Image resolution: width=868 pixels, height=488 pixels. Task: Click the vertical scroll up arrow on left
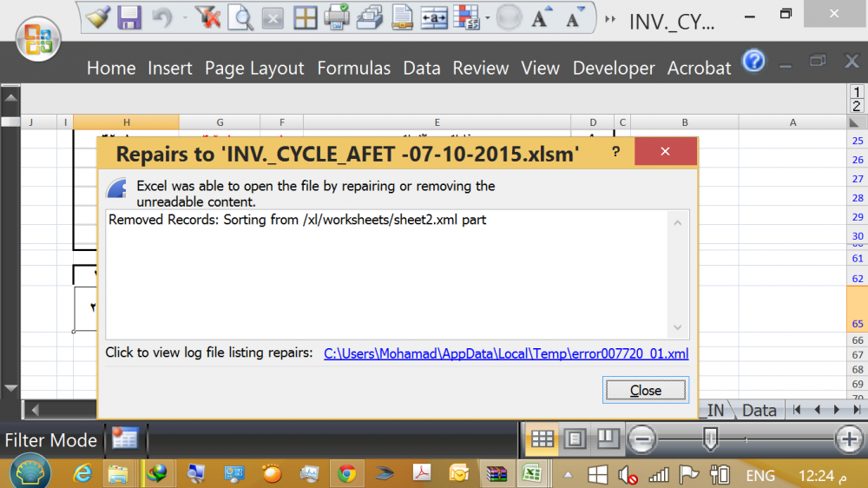pyautogui.click(x=10, y=97)
